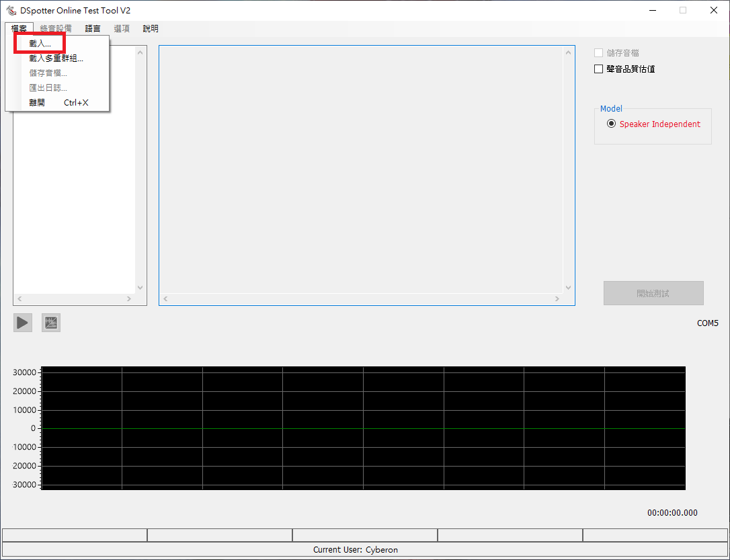Click the Play audio icon
The image size is (730, 560).
[22, 323]
